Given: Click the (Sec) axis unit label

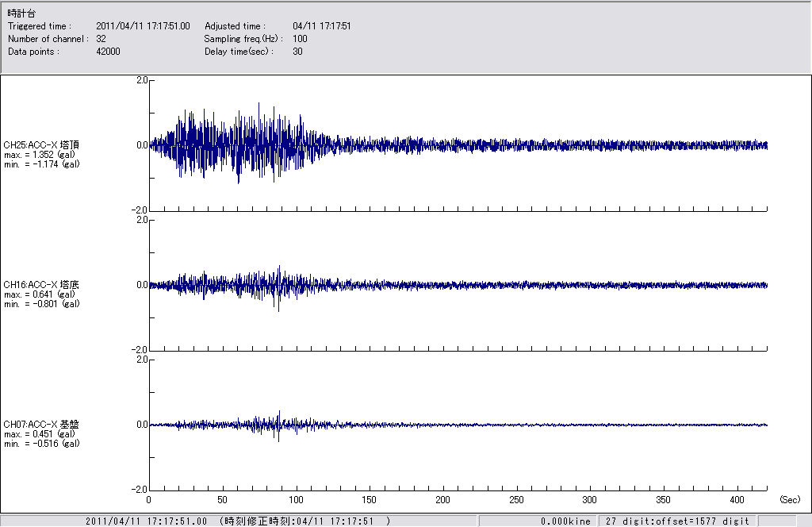Looking at the screenshot, I should tap(790, 500).
